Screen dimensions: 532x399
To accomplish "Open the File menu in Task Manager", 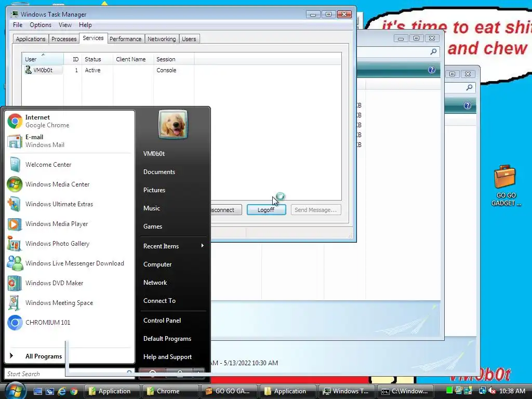I will pyautogui.click(x=18, y=25).
